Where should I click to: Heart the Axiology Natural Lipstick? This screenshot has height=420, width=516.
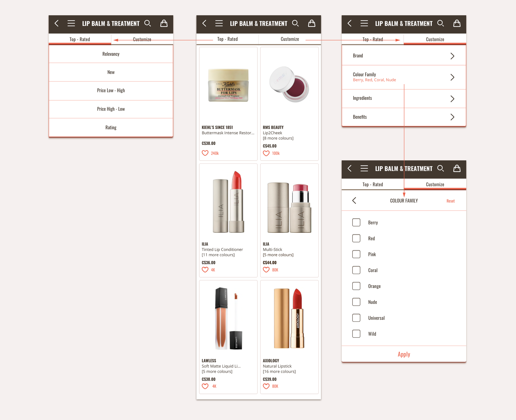(x=266, y=386)
